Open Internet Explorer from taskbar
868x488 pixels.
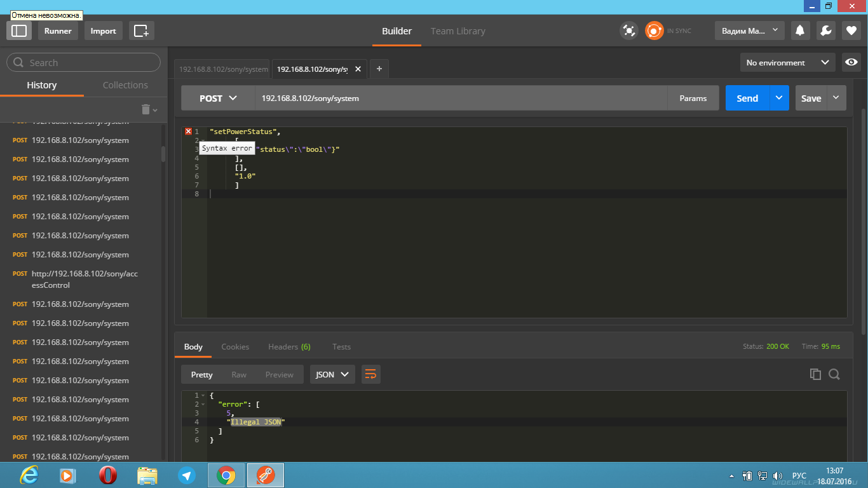(29, 475)
